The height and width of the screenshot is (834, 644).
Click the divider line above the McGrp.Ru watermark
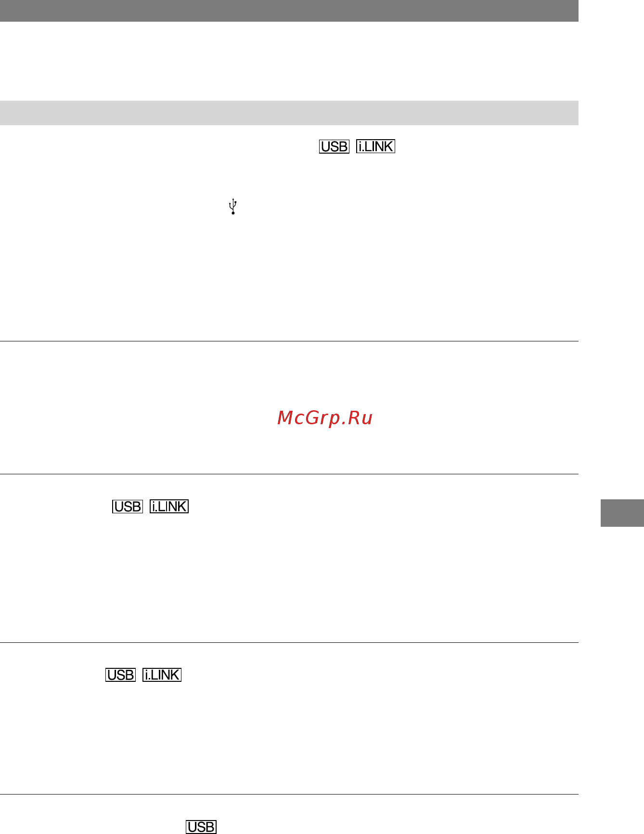tap(289, 341)
